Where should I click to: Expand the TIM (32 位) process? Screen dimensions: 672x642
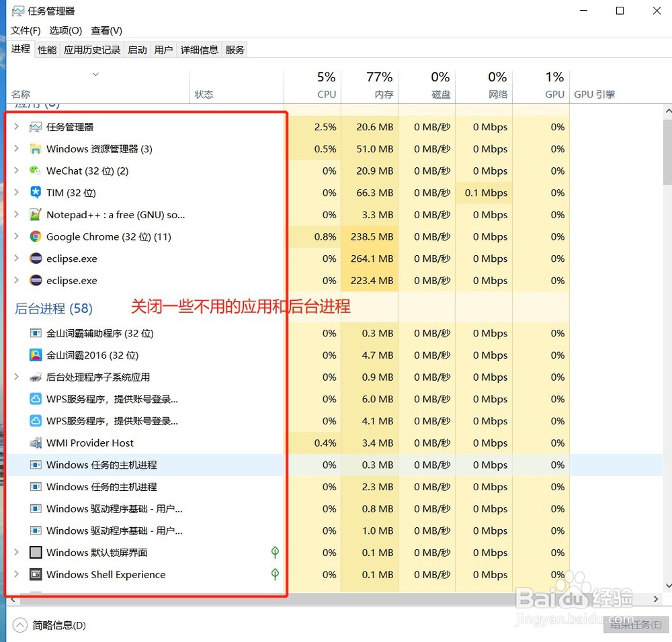pyautogui.click(x=16, y=192)
